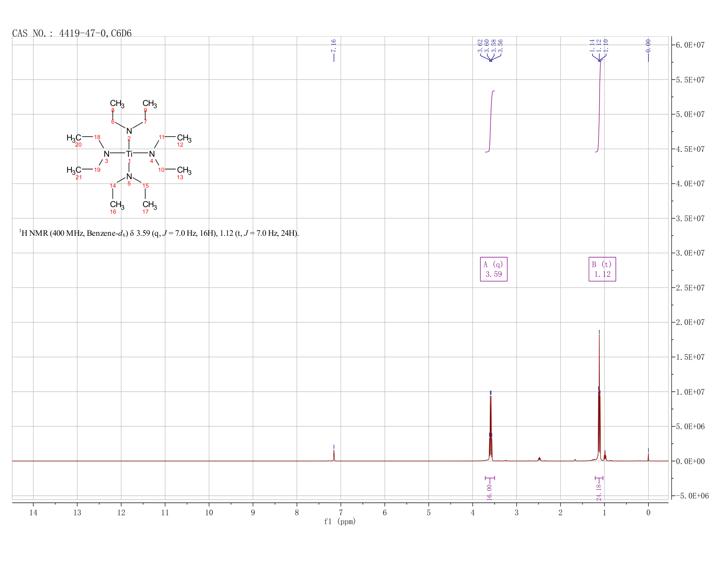Select multiplet box A (q) 3.59
Image resolution: width=728 pixels, height=563 pixels.
tap(494, 269)
